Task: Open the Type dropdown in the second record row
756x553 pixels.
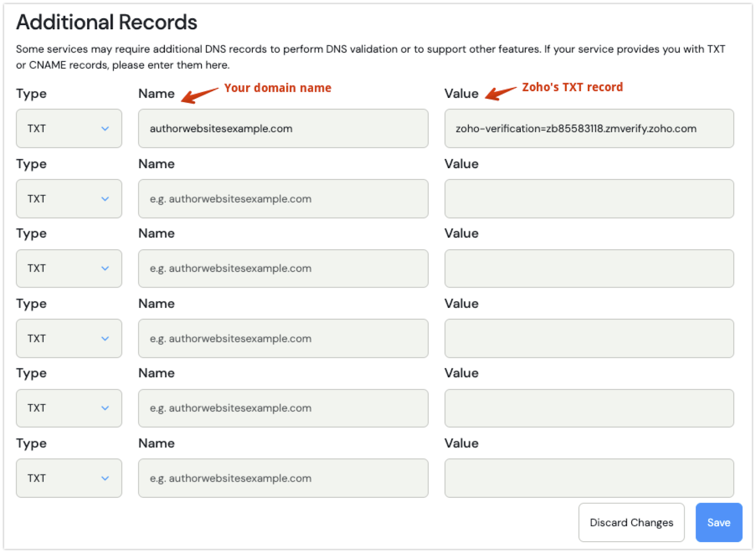Action: click(x=69, y=199)
